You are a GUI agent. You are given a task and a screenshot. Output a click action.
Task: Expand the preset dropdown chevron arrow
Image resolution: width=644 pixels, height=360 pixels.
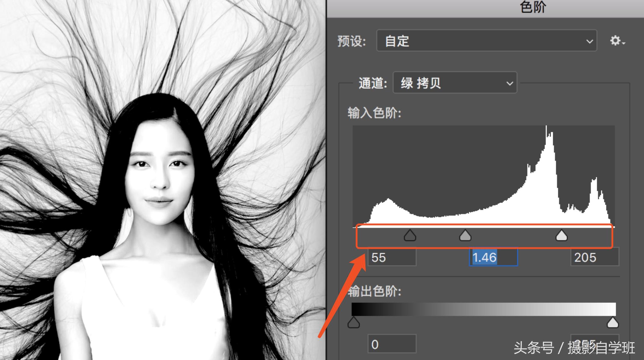[589, 41]
